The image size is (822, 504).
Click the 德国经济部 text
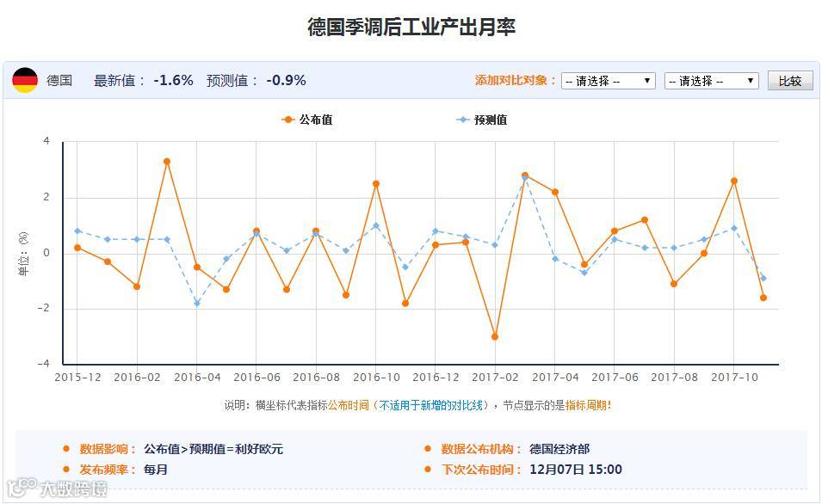coord(559,449)
